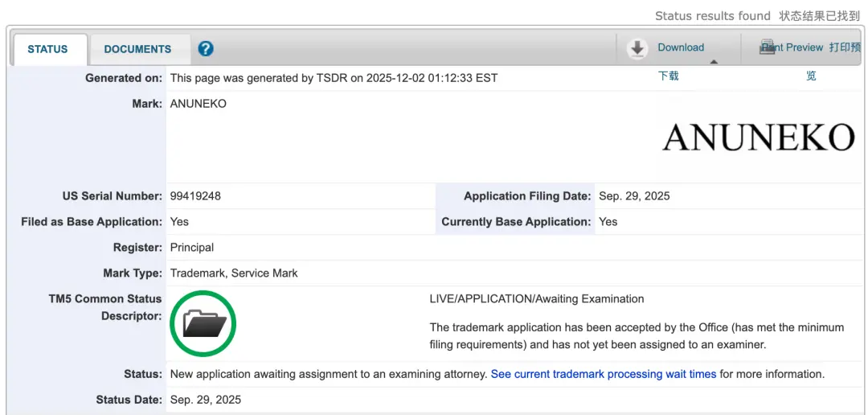Viewport: 868px width, 415px height.
Task: Click the blue question mark help icon
Action: point(206,49)
